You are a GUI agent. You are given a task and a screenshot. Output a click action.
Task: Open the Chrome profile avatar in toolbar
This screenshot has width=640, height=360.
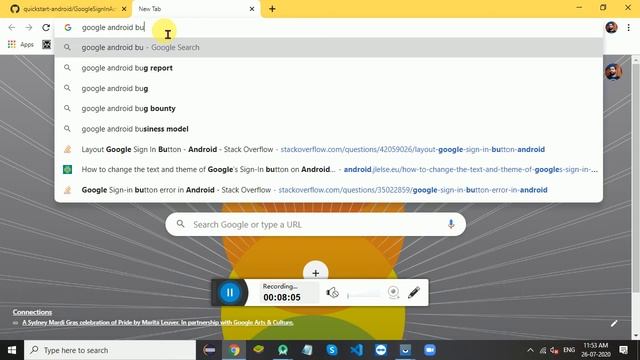611,27
